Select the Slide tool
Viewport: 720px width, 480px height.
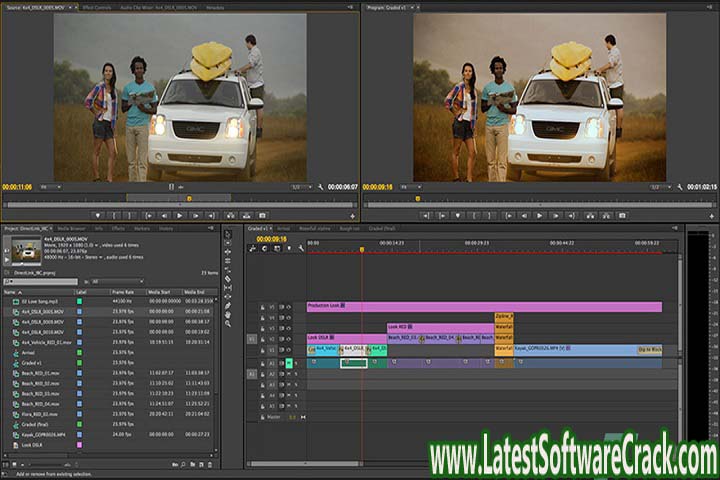(x=228, y=297)
